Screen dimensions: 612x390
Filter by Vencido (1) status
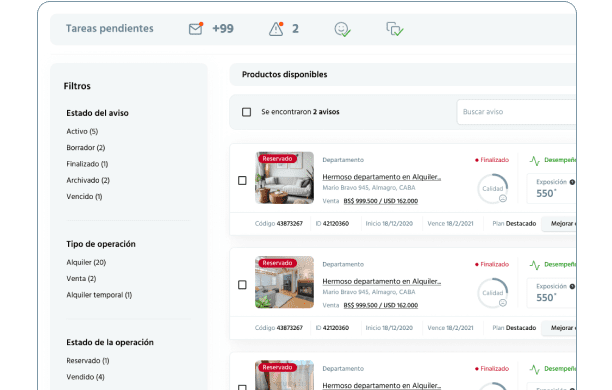click(x=84, y=197)
